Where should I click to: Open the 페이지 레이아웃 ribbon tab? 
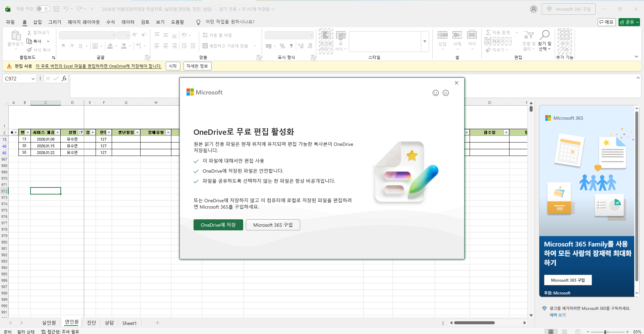pos(84,22)
